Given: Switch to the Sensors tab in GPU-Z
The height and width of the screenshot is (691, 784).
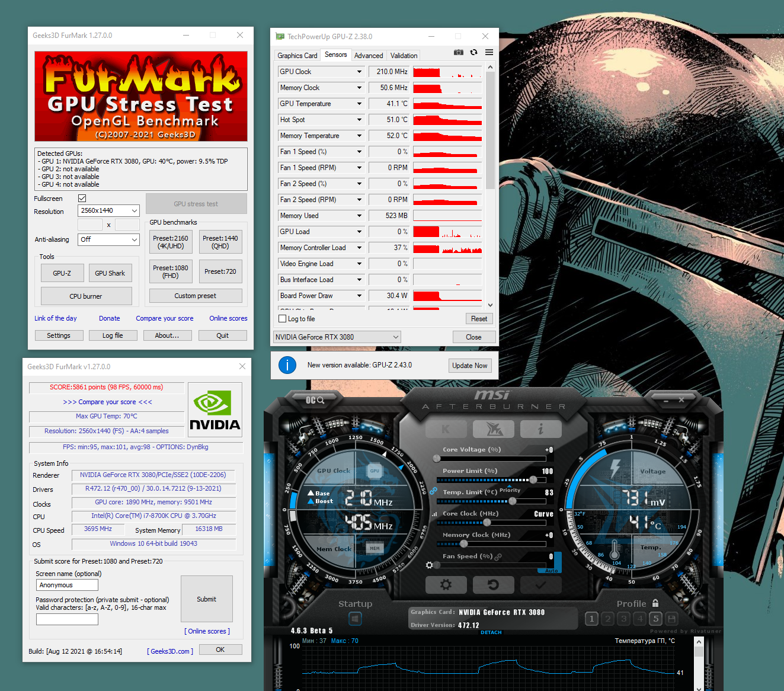Looking at the screenshot, I should pyautogui.click(x=336, y=55).
